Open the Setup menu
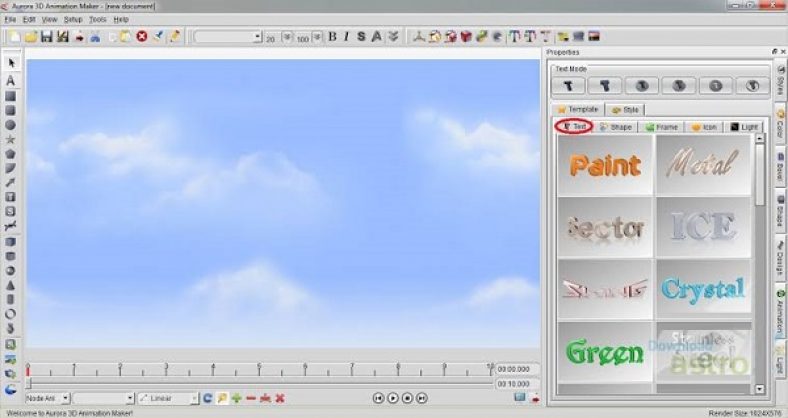 click(73, 19)
